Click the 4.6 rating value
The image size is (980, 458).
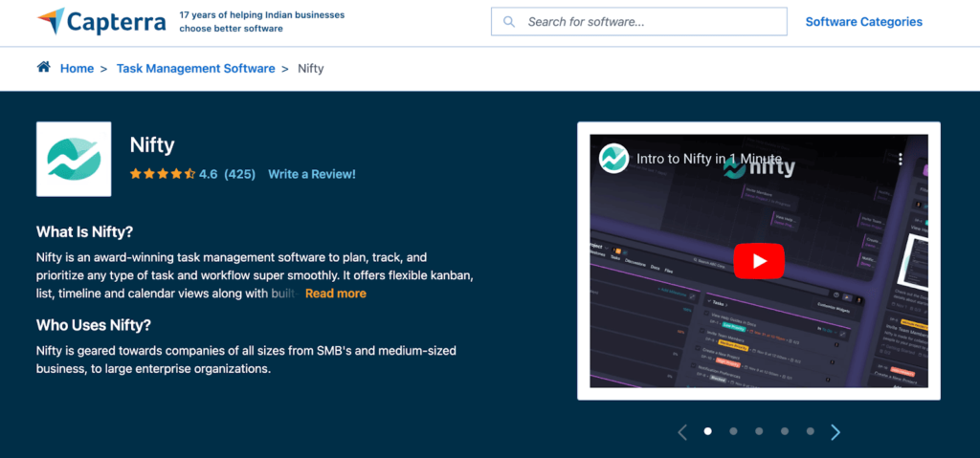tap(208, 174)
